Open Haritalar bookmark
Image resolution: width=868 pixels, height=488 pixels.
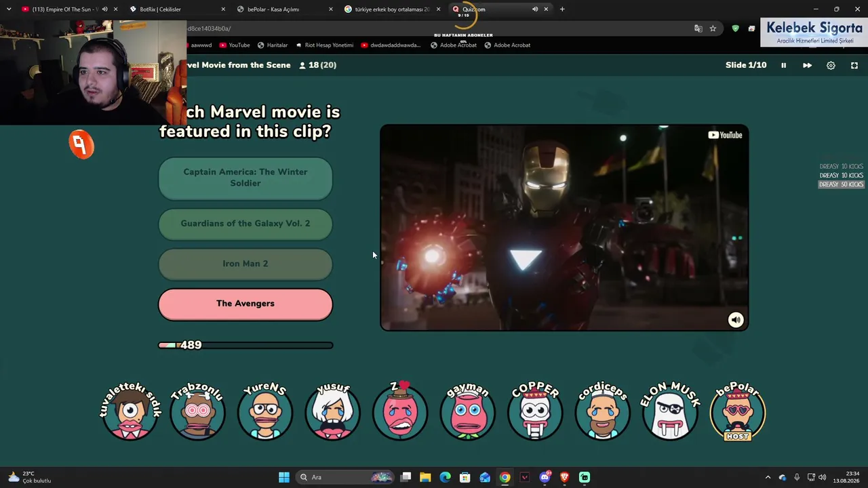click(273, 45)
